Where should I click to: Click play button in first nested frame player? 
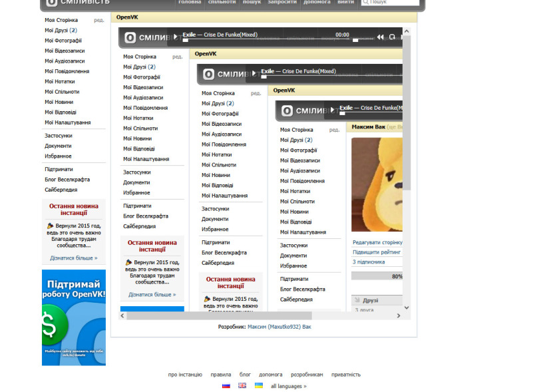(176, 37)
